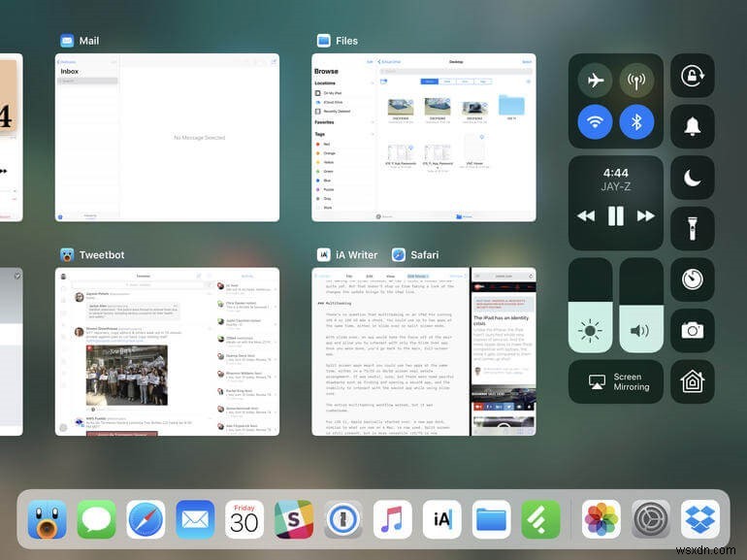Toggle silent mode bell button
This screenshot has height=560, width=747.
point(693,126)
